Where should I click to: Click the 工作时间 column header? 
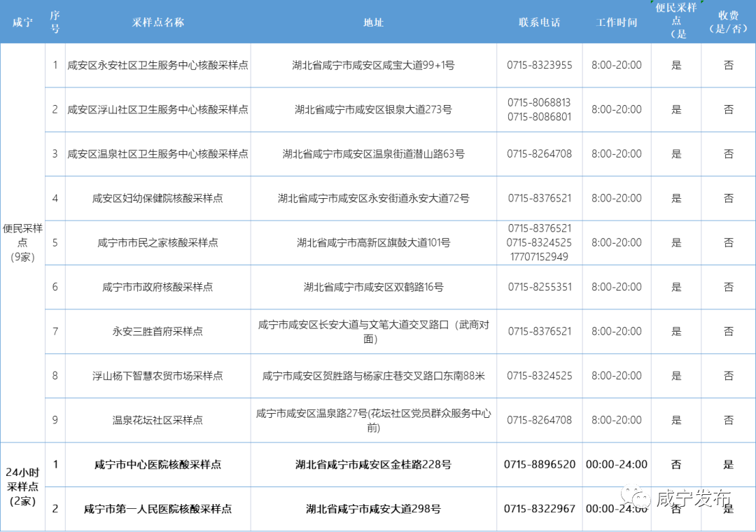(x=616, y=22)
